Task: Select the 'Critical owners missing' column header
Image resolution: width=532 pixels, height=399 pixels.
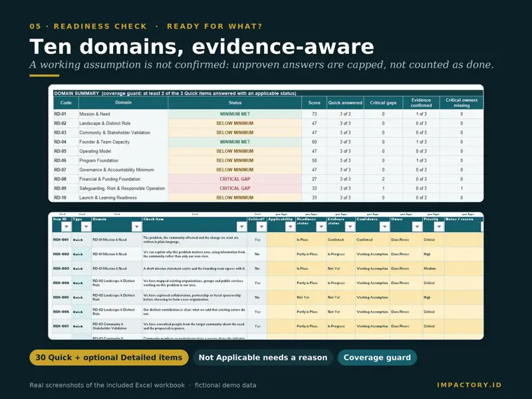Action: [462, 103]
